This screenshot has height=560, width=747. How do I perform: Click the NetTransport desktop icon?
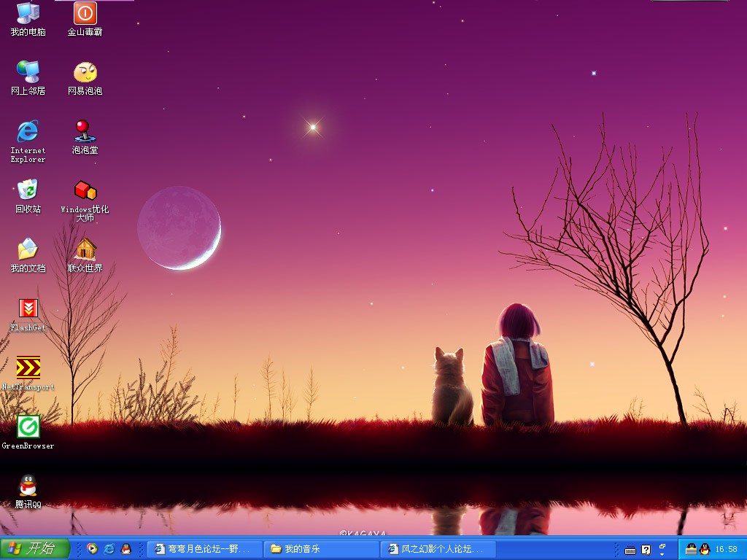(28, 367)
